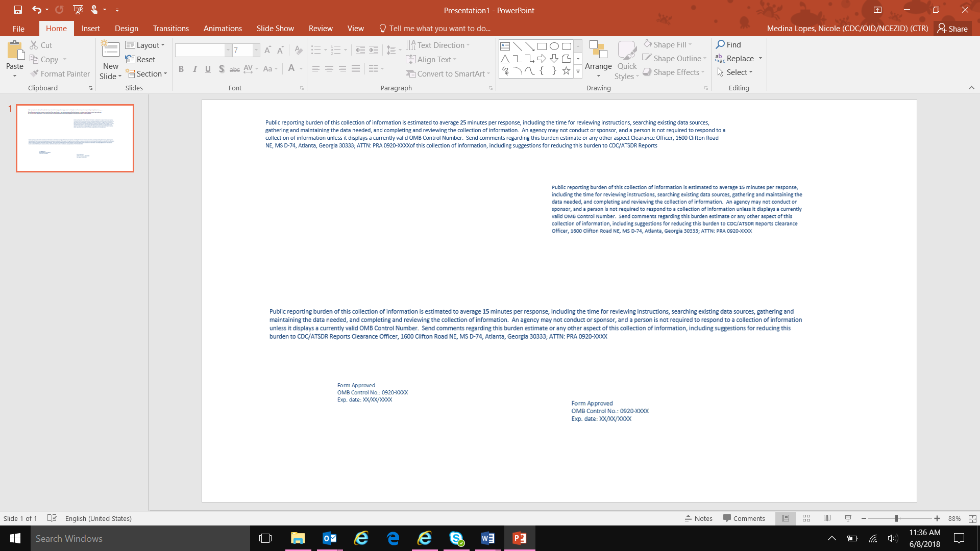This screenshot has width=980, height=551.
Task: Click the New Slide icon
Action: tap(110, 50)
